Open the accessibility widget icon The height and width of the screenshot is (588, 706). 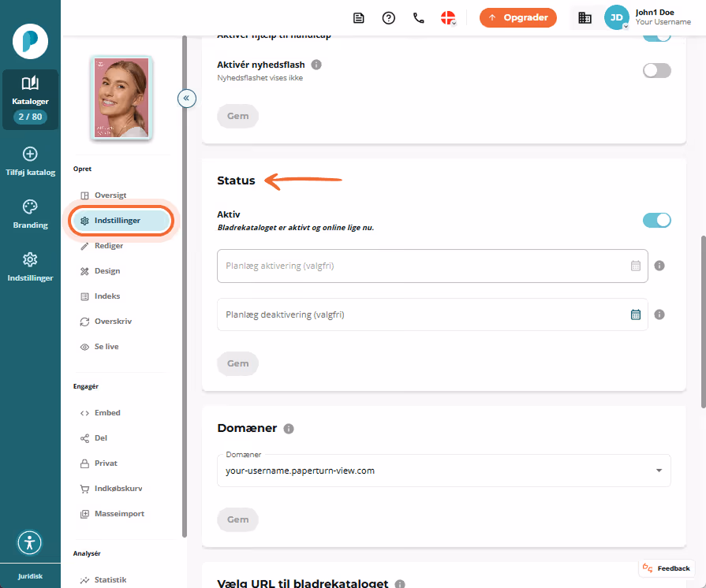pos(30,542)
